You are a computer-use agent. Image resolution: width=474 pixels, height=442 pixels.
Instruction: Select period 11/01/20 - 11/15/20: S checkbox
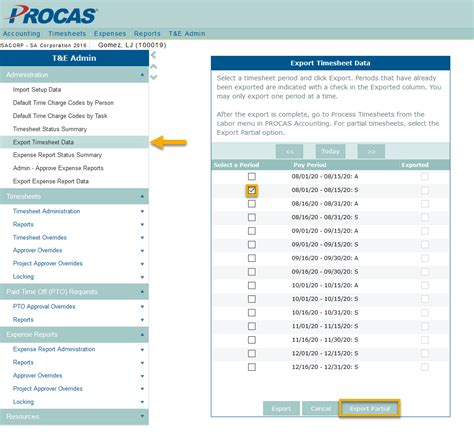(252, 326)
